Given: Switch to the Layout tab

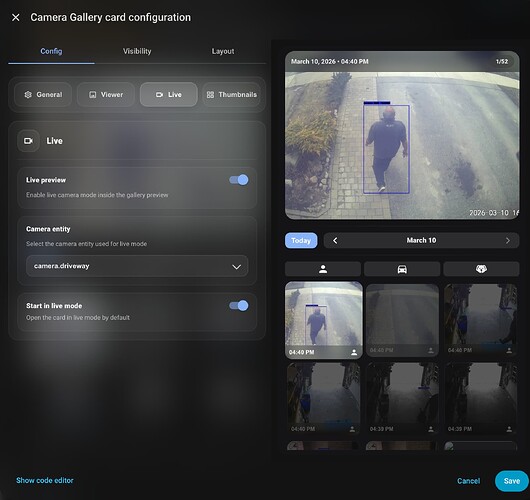Looking at the screenshot, I should (x=223, y=51).
